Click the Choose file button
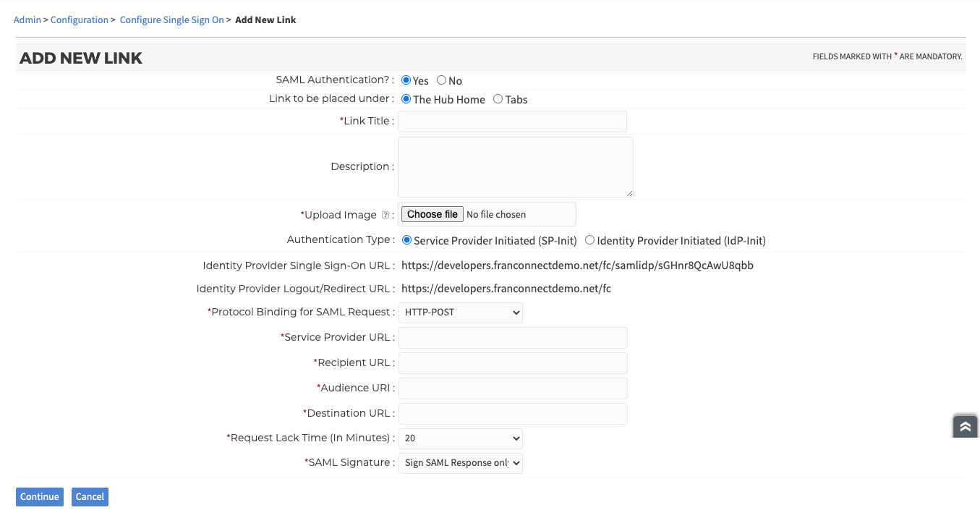 click(433, 214)
